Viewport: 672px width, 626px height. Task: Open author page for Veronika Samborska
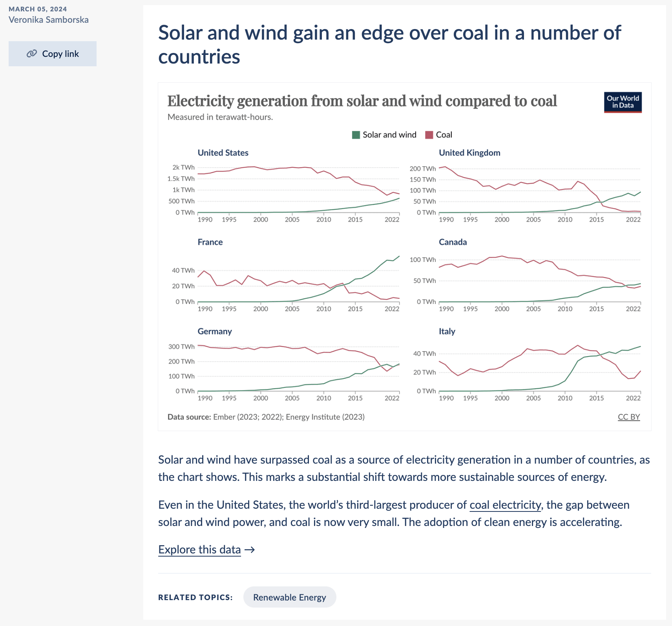(49, 19)
